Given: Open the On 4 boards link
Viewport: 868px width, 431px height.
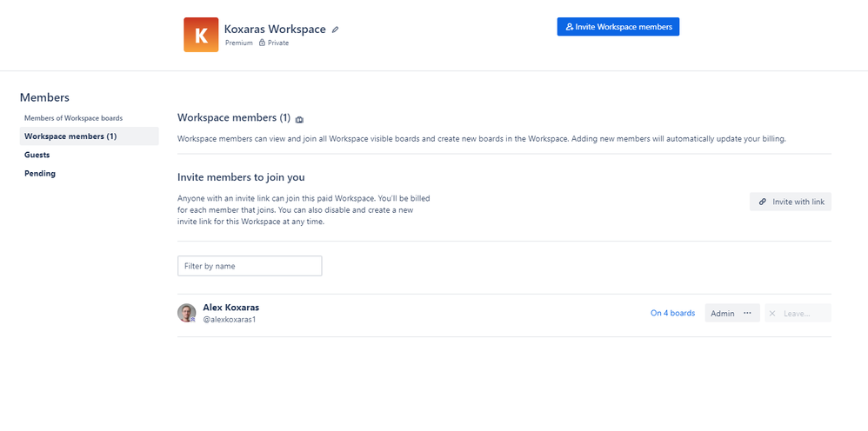Looking at the screenshot, I should tap(672, 313).
